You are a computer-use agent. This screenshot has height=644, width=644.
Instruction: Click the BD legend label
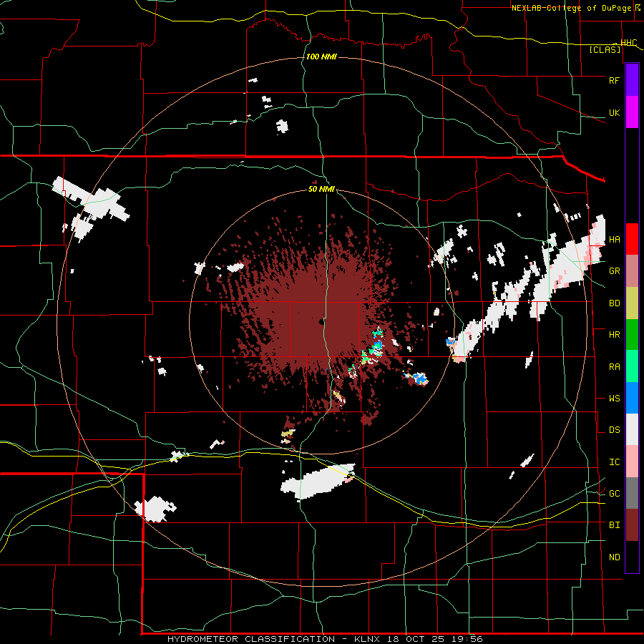[614, 303]
